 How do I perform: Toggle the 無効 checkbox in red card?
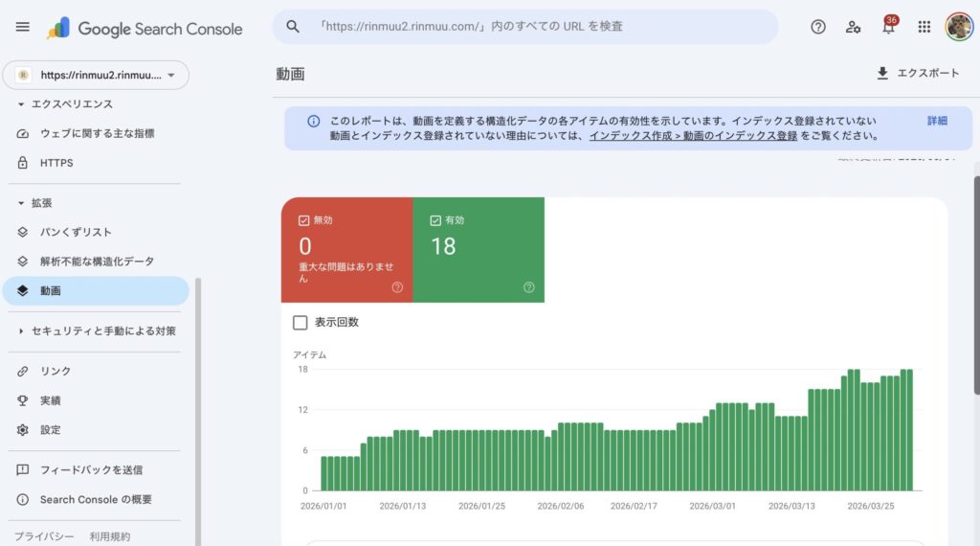303,220
